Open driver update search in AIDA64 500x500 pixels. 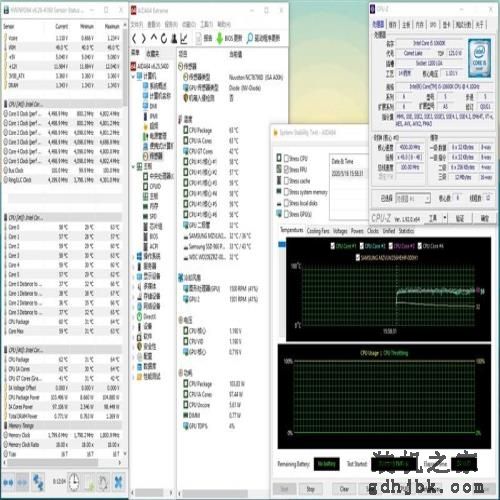(x=263, y=38)
